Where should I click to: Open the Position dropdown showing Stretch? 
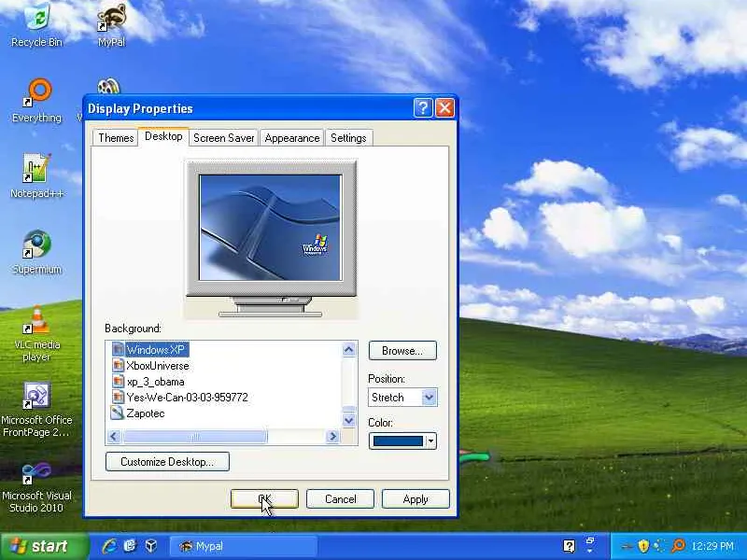(402, 398)
